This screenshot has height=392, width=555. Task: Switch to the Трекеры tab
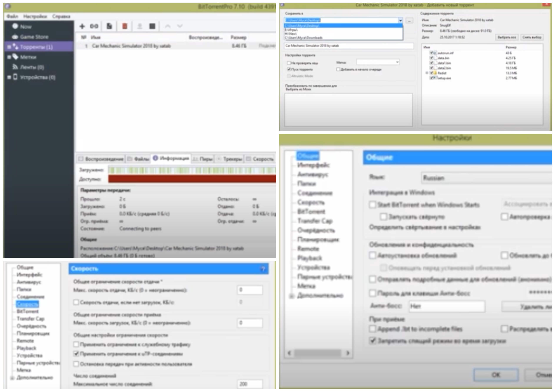click(230, 159)
